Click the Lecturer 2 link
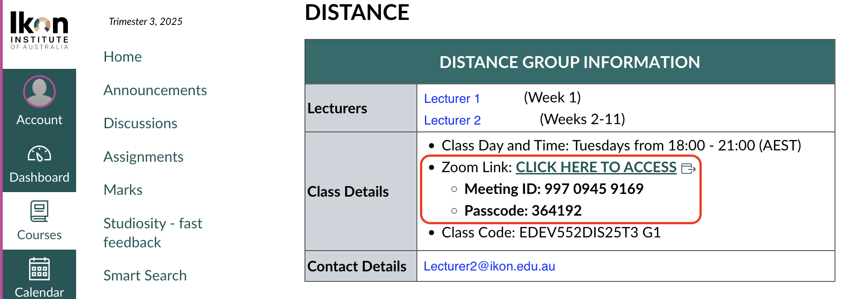The height and width of the screenshot is (299, 868). tap(452, 120)
